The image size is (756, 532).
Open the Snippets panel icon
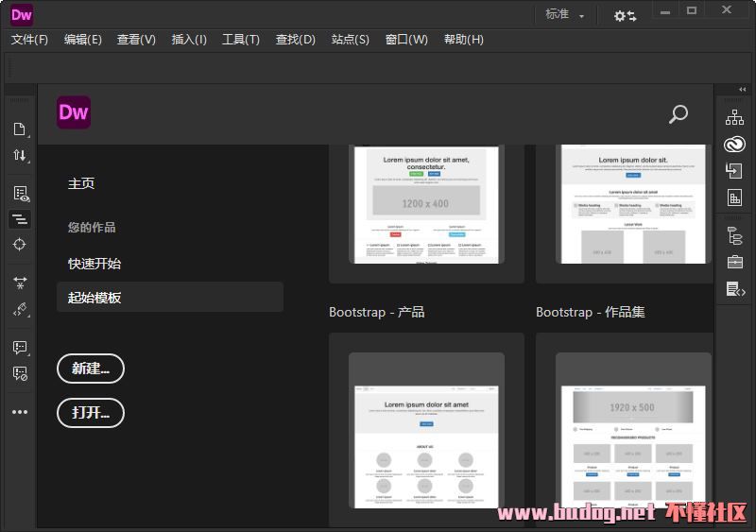click(x=734, y=289)
